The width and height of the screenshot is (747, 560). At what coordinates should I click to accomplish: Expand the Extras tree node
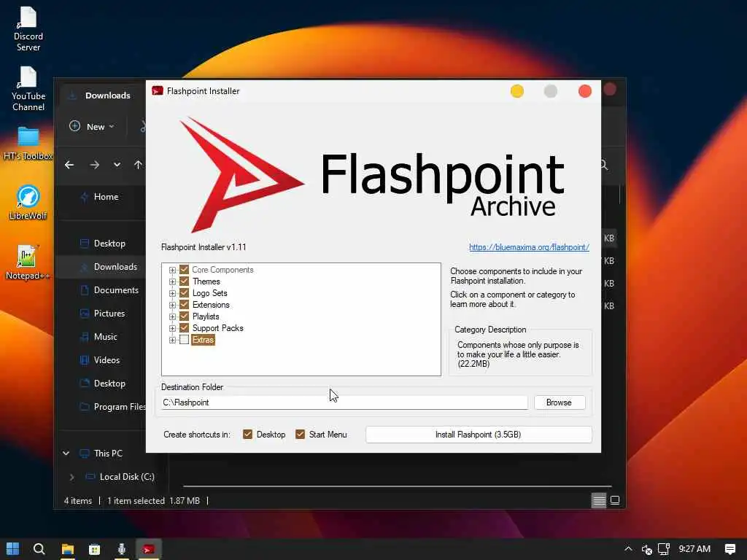pyautogui.click(x=172, y=340)
